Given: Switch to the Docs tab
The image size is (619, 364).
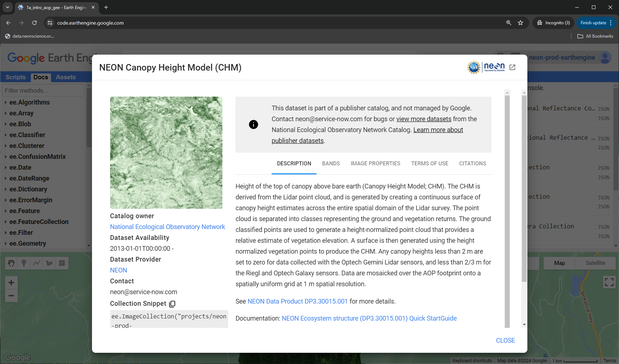Looking at the screenshot, I should 41,77.
